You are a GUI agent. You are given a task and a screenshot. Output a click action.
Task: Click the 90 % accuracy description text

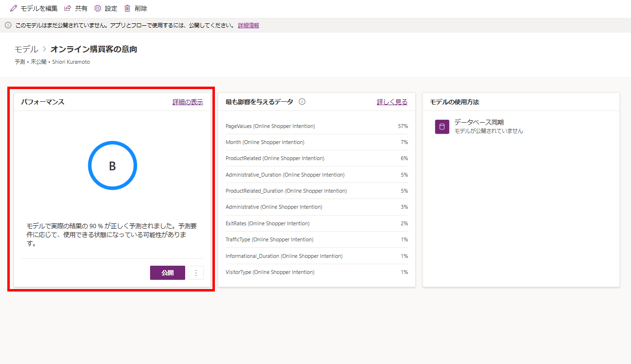[112, 235]
